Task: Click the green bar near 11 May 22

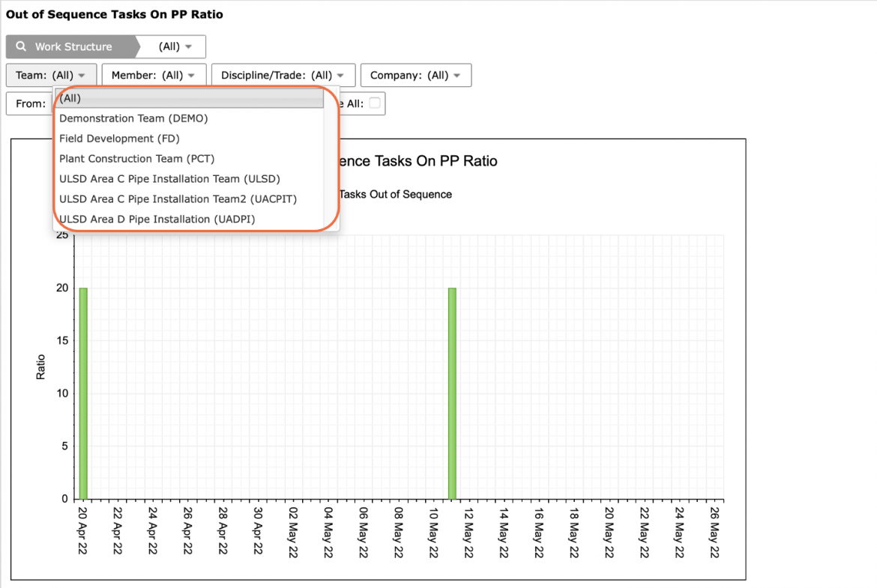Action: pyautogui.click(x=452, y=393)
